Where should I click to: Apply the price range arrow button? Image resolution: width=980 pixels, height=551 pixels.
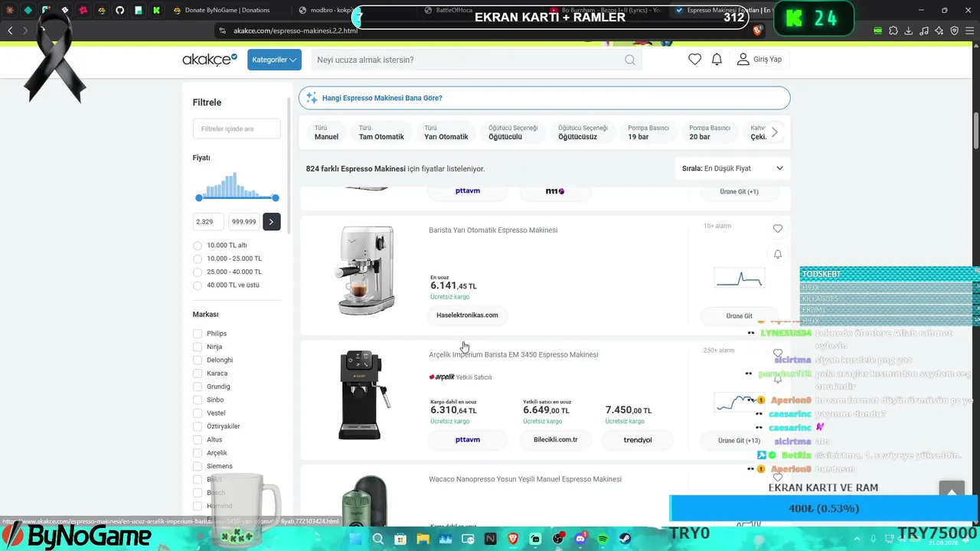point(271,222)
